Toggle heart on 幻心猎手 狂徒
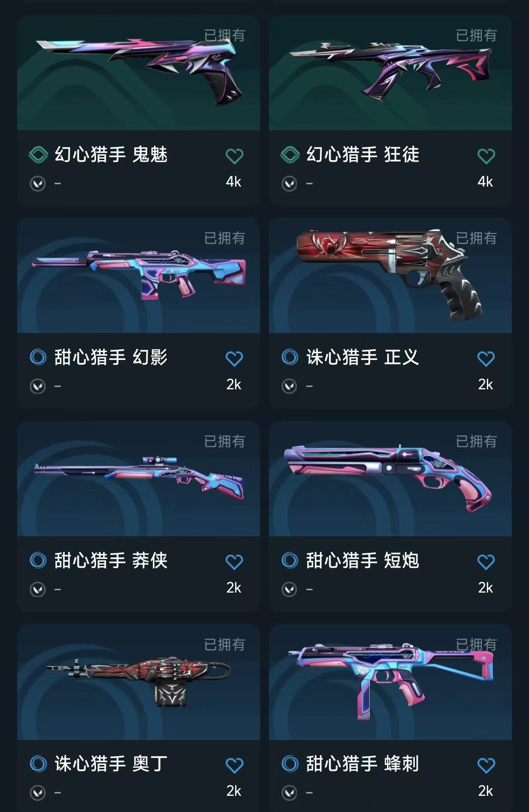 [486, 156]
